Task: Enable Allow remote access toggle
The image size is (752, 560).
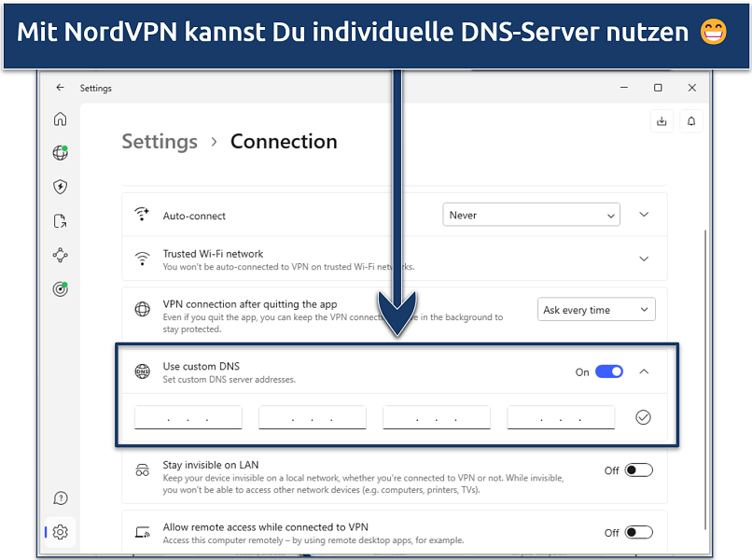Action: click(638, 532)
